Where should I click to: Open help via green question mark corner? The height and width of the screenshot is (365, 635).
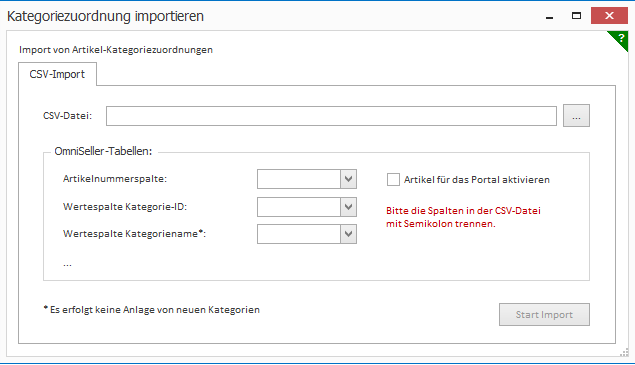coord(621,38)
